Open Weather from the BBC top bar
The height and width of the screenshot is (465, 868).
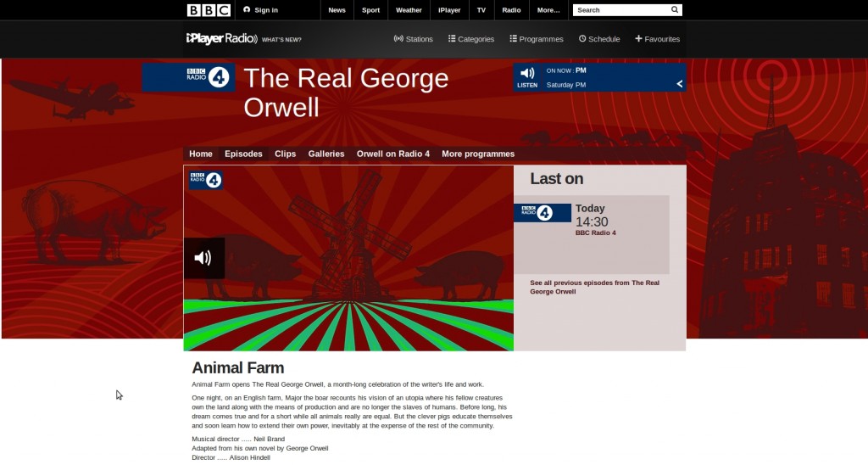tap(409, 10)
